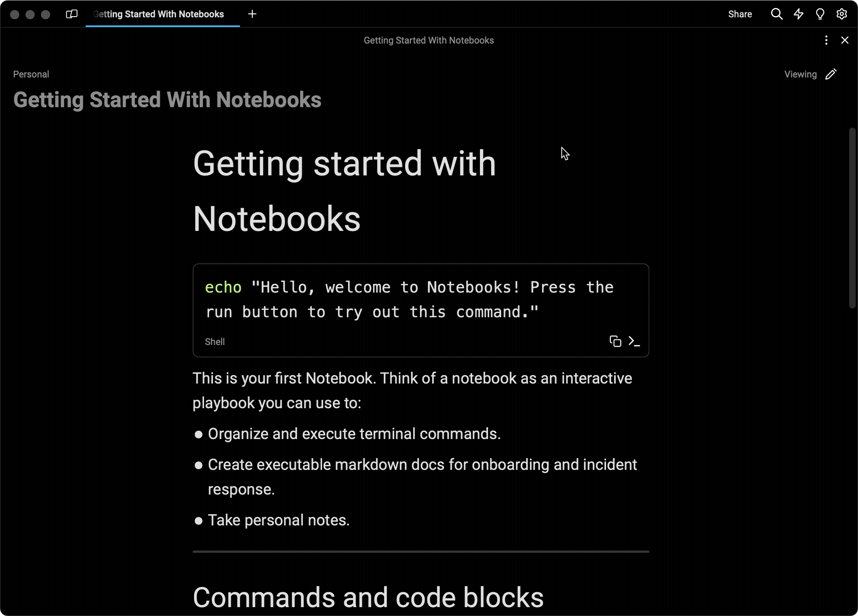Copy the echo command with copy icon

[x=615, y=342]
